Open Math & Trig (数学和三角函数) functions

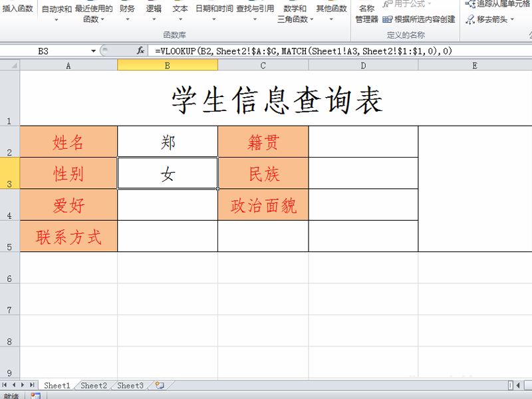point(295,14)
